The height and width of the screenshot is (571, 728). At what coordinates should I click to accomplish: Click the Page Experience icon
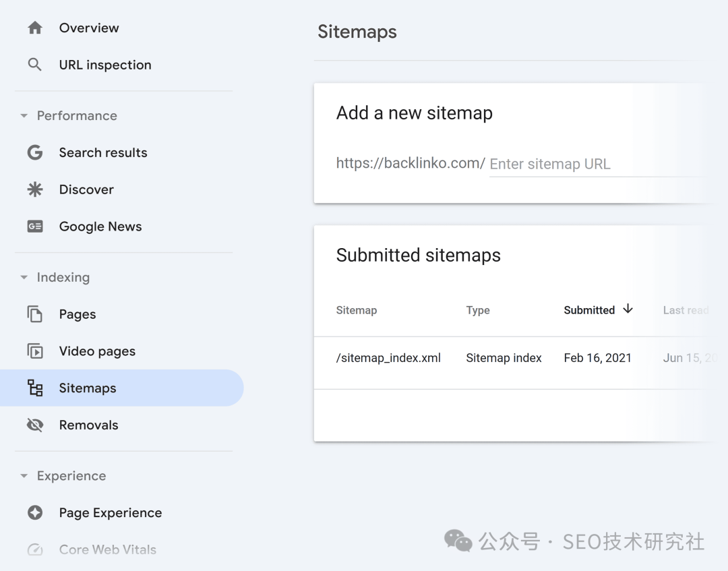point(35,513)
